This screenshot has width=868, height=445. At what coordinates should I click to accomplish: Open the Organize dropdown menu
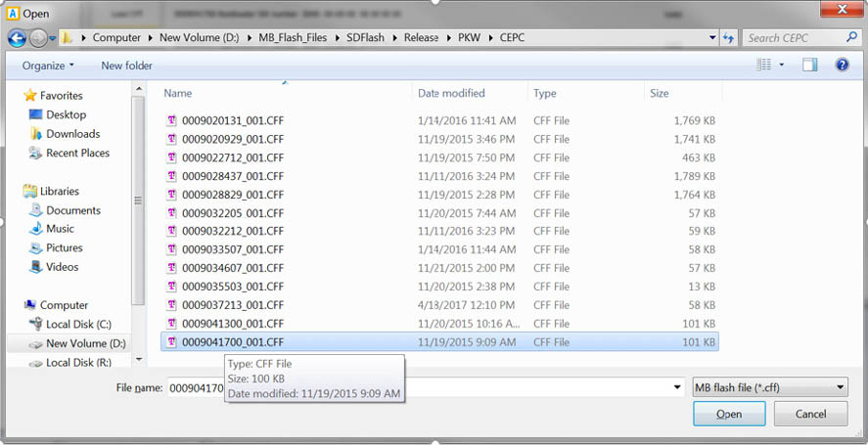(x=48, y=66)
